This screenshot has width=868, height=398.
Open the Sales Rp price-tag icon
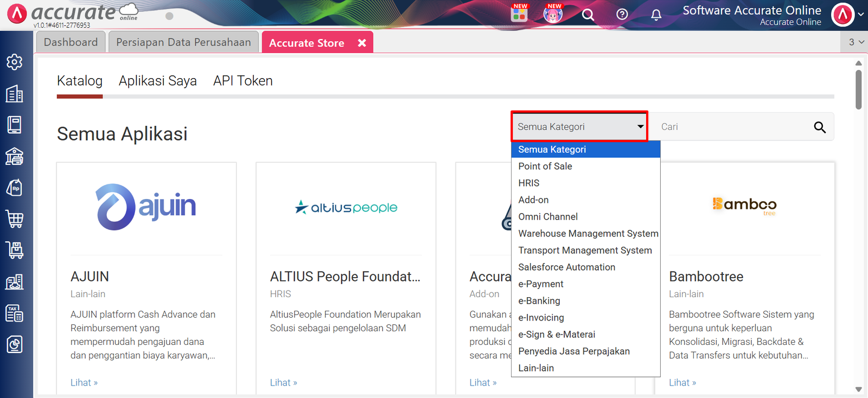[15, 188]
